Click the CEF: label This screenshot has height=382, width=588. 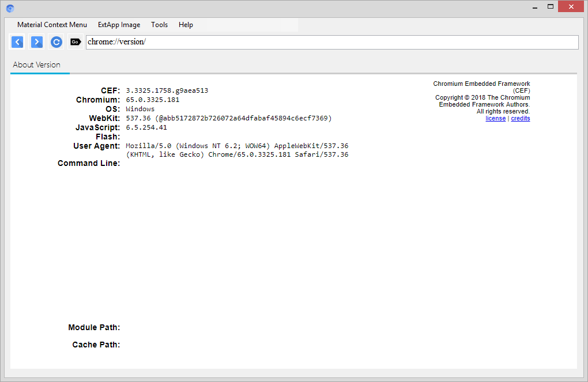[x=110, y=90]
